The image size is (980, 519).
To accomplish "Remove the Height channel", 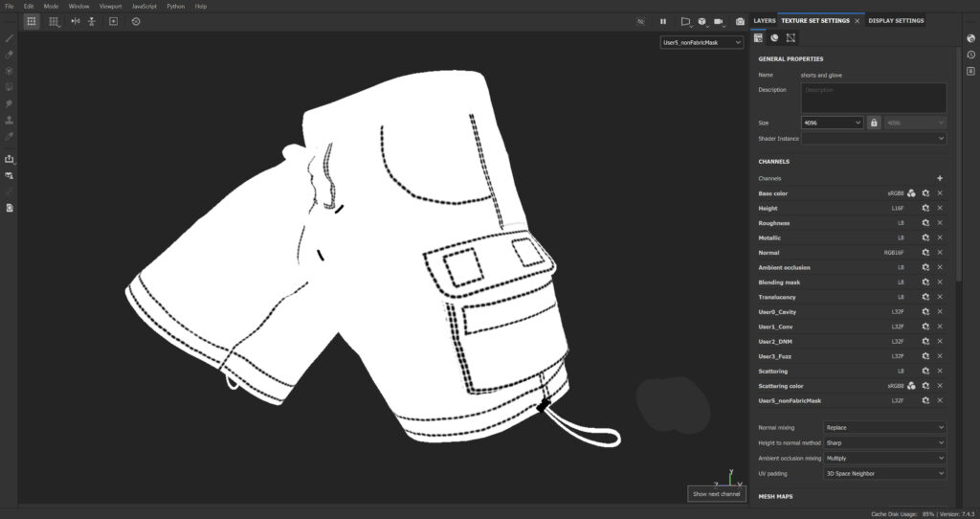I will [x=940, y=208].
